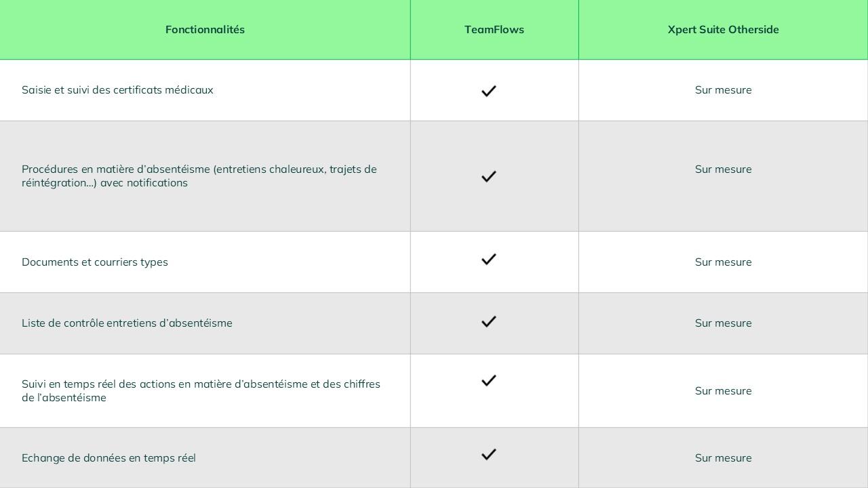Click the Suivi en temps réel des actions text

201,390
